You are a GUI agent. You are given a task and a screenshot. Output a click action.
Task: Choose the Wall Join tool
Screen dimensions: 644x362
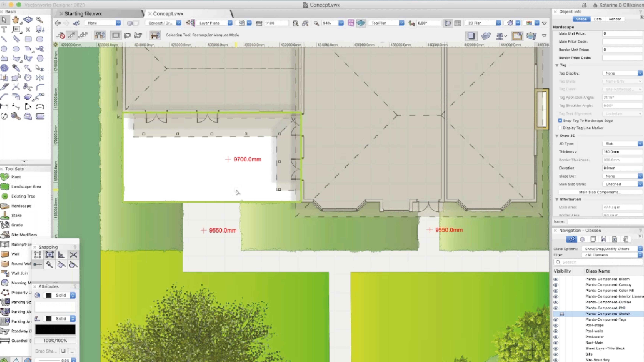click(x=15, y=273)
